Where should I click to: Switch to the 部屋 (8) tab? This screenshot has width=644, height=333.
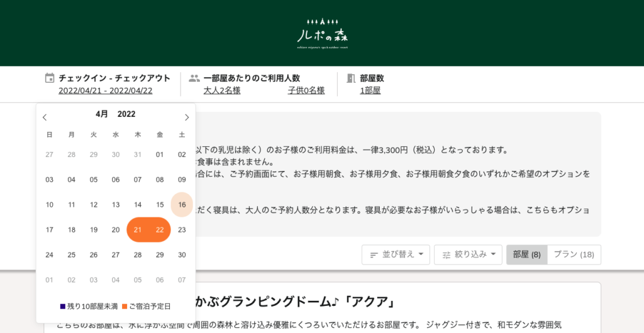[x=527, y=254]
